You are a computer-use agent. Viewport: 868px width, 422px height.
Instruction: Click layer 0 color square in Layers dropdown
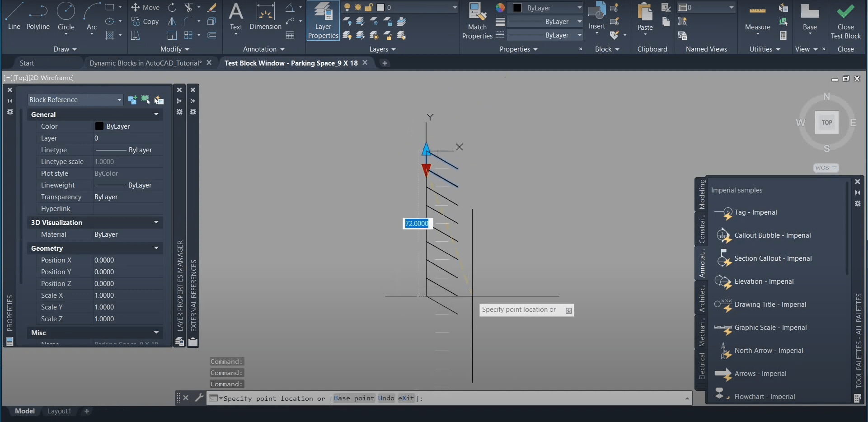[x=380, y=7]
